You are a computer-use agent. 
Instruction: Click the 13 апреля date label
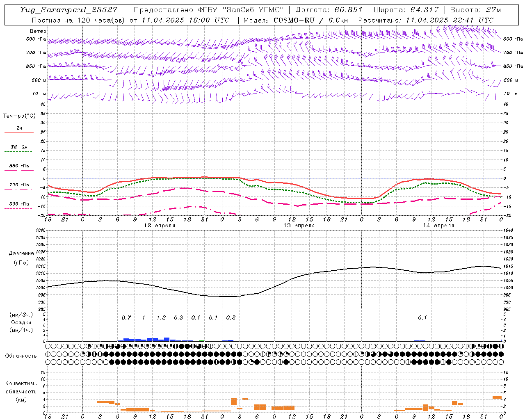click(x=299, y=226)
